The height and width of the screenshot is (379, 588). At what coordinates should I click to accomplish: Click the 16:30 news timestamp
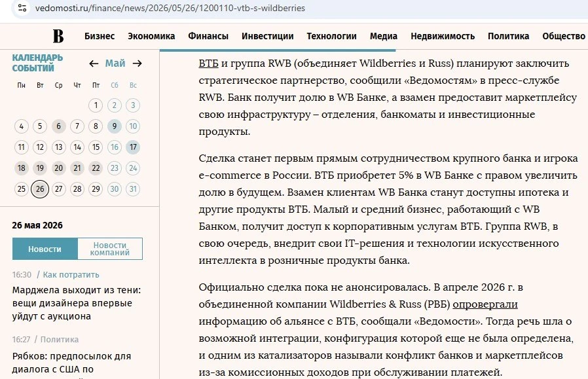[22, 275]
